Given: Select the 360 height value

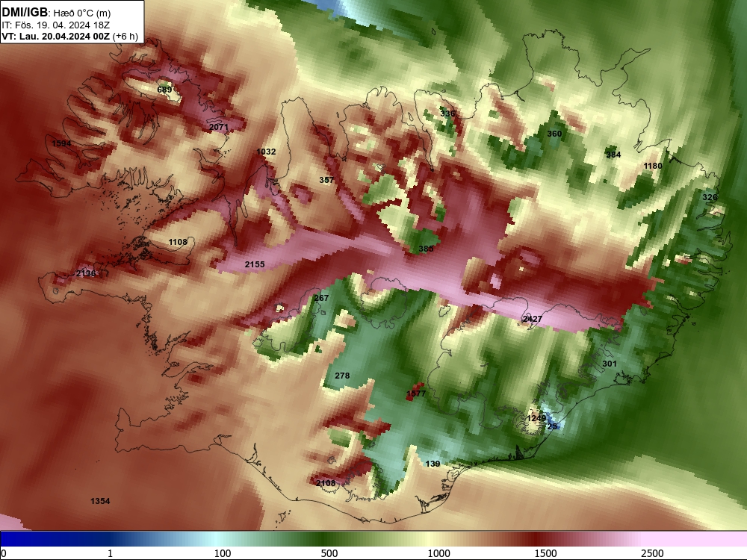Looking at the screenshot, I should pyautogui.click(x=554, y=134).
